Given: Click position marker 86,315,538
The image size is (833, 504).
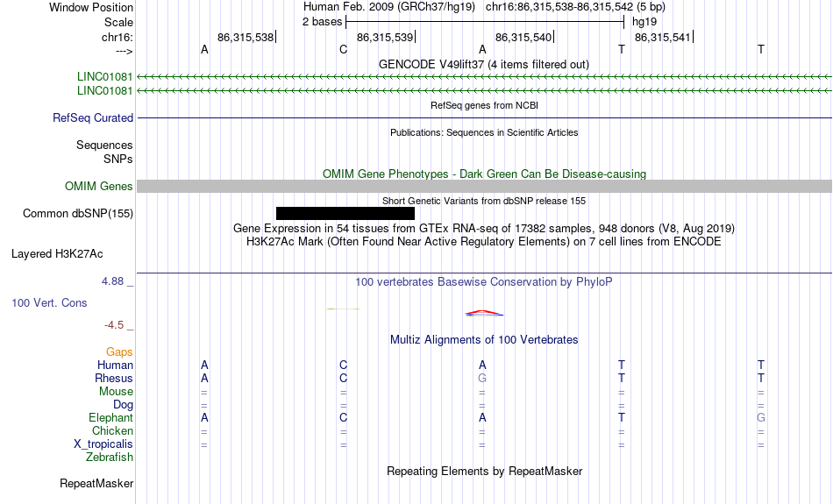Looking at the screenshot, I should (246, 37).
